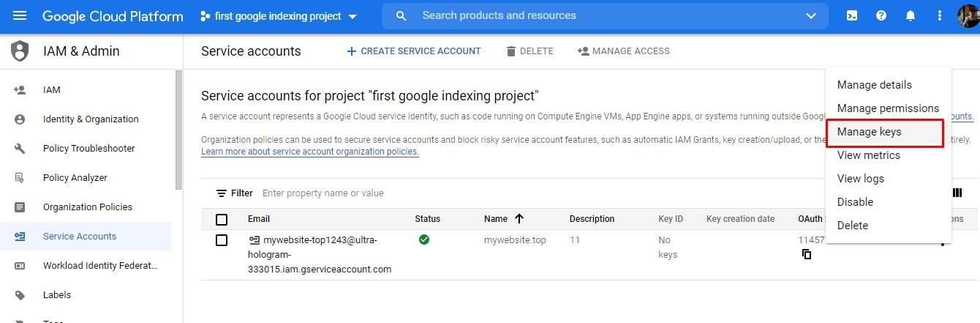
Task: Open the hamburger navigation menu
Action: coord(20,15)
